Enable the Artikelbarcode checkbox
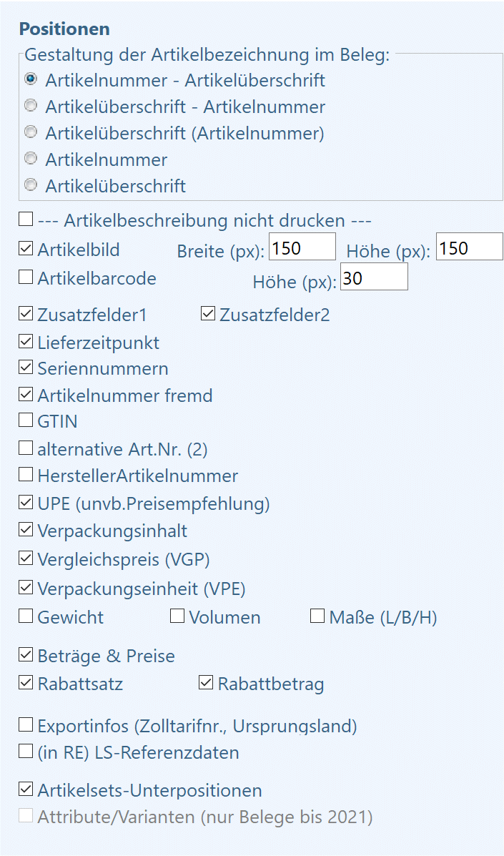 pyautogui.click(x=26, y=277)
